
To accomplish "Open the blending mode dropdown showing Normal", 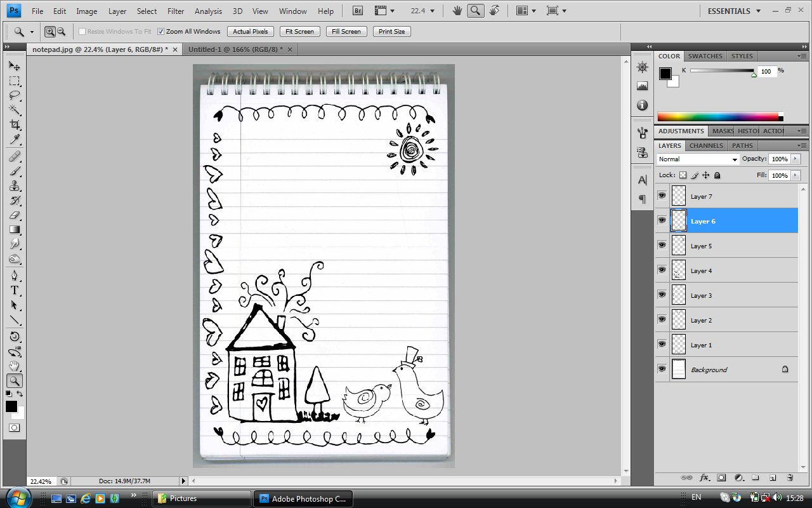I will (x=697, y=159).
